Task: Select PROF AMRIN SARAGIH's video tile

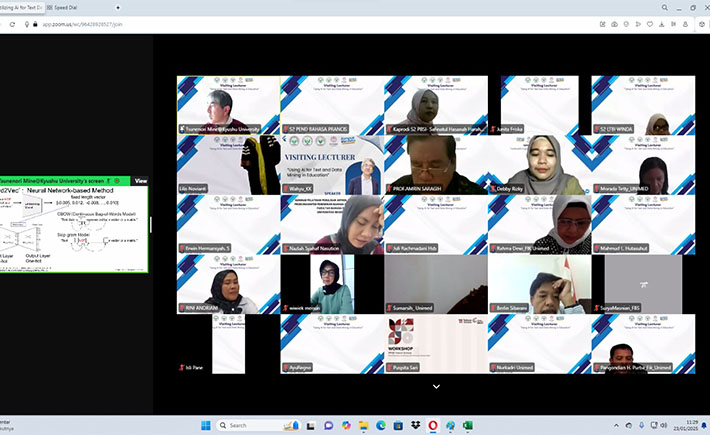Action: point(435,164)
